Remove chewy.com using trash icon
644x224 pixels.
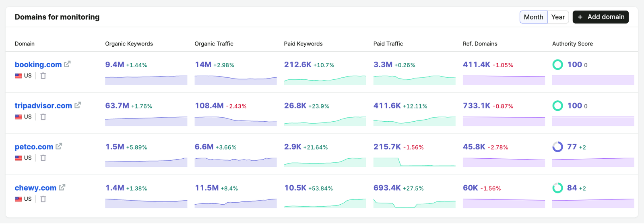point(43,199)
